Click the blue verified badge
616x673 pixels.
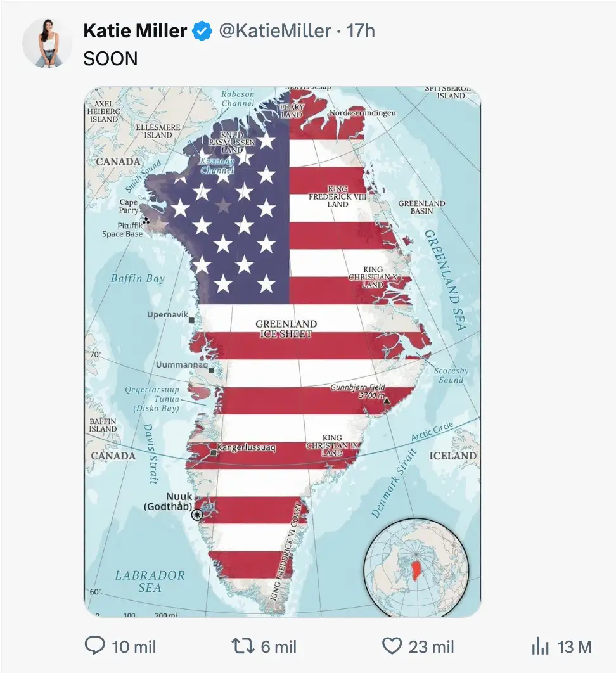(x=202, y=30)
